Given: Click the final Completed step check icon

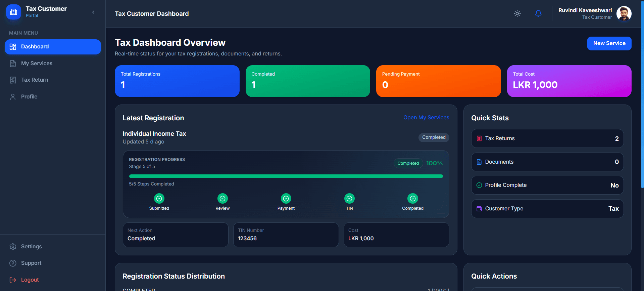Looking at the screenshot, I should tap(413, 199).
